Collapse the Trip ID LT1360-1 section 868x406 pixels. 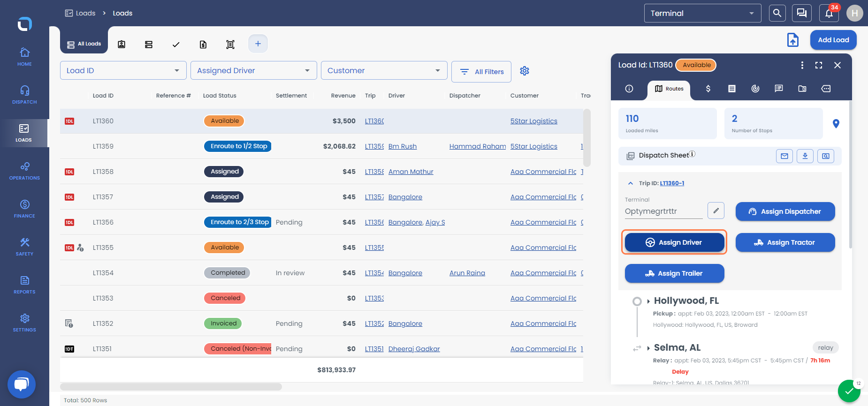coord(631,183)
